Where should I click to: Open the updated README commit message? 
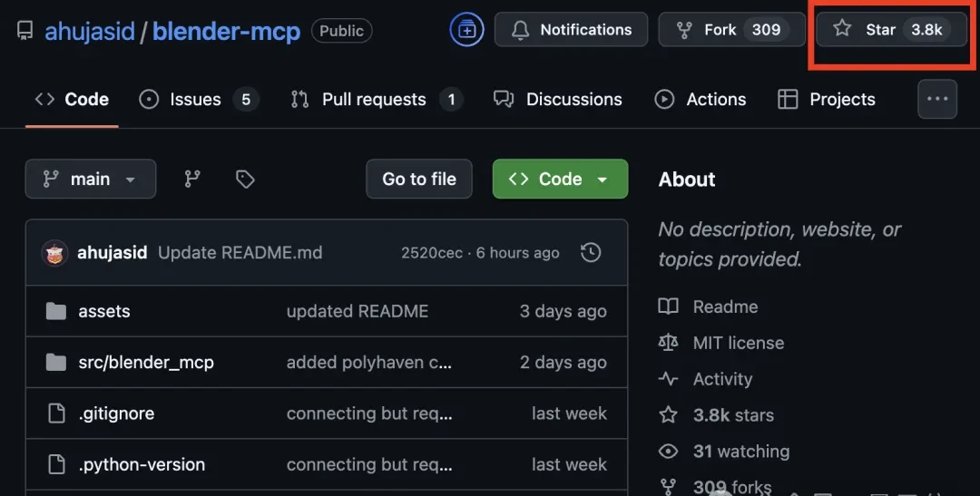tap(358, 311)
